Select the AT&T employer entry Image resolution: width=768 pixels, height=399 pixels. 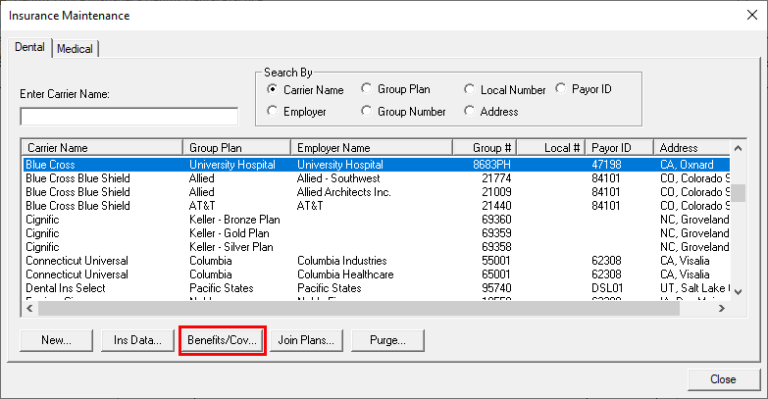[x=310, y=206]
